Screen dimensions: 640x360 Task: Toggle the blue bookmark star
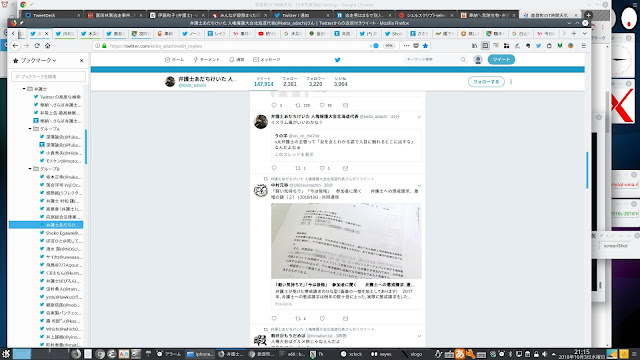pyautogui.click(x=425, y=46)
